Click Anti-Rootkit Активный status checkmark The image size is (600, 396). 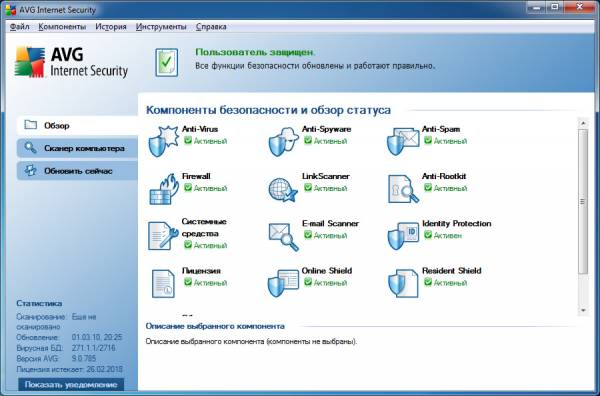tap(428, 187)
